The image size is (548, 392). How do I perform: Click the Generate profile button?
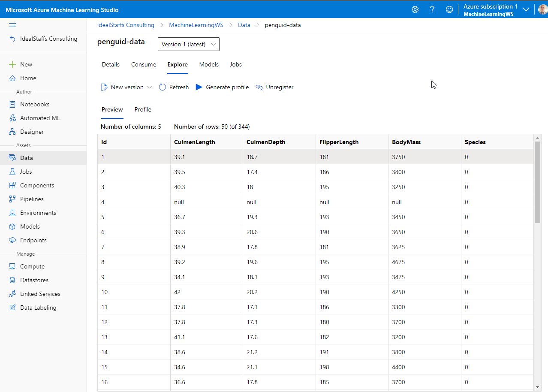pos(222,87)
